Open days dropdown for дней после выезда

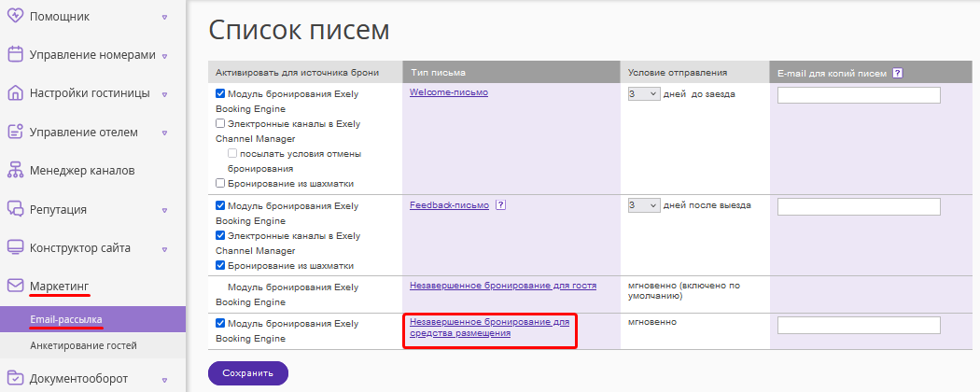tap(644, 205)
